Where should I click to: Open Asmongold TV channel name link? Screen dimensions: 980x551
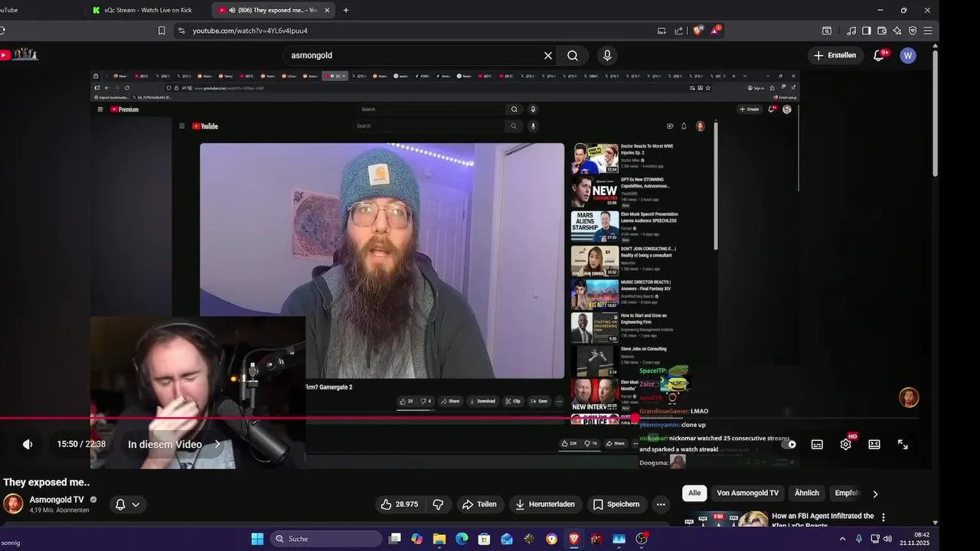[x=57, y=500]
